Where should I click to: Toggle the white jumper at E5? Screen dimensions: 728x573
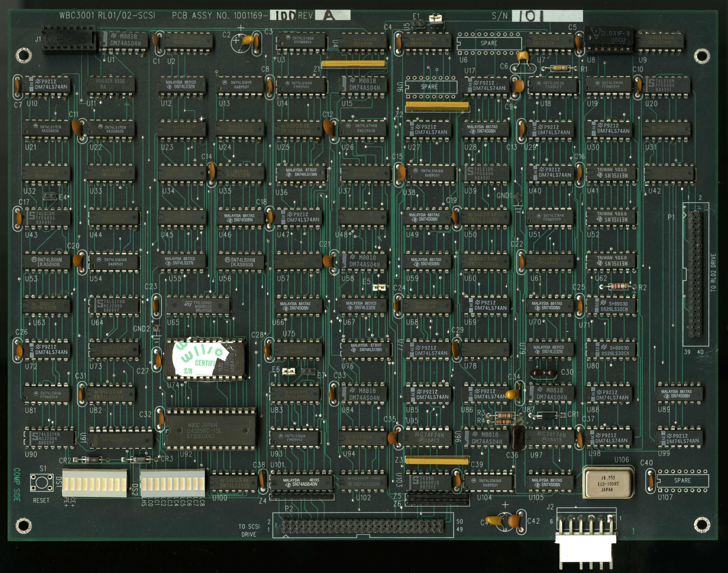tap(379, 288)
